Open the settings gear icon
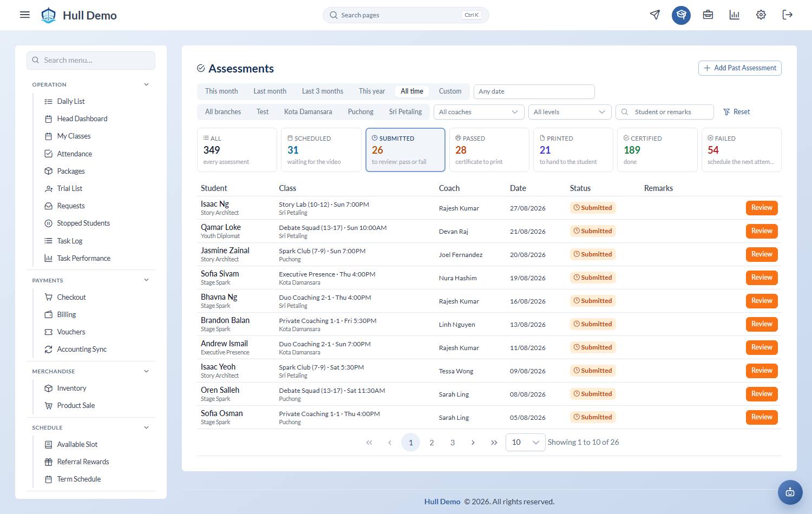This screenshot has width=812, height=514. click(761, 15)
